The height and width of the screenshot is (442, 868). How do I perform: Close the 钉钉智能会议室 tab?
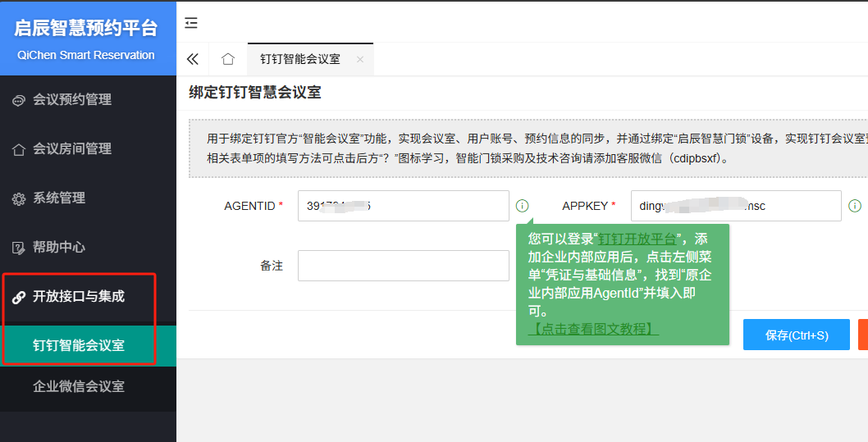click(360, 60)
